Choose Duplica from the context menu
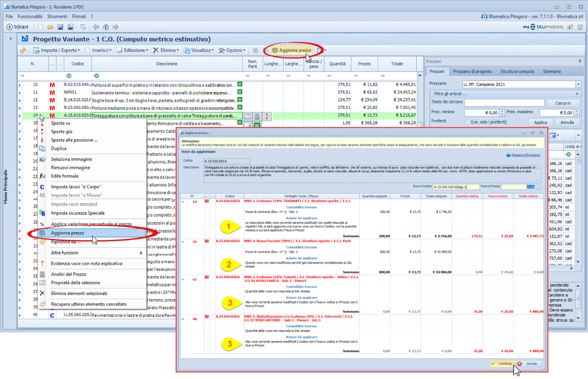This screenshot has height=379, width=588. coord(92,148)
